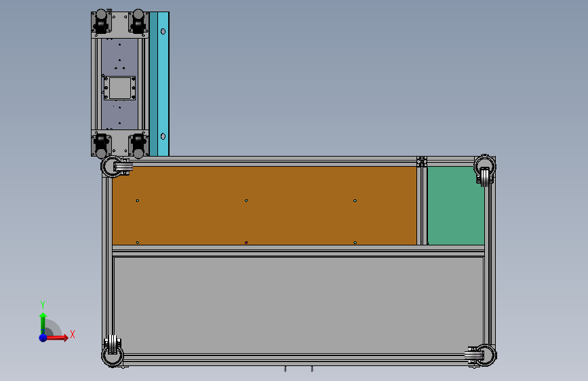Click the blue Z axis ball of the triad
The image size is (588, 381).
(x=43, y=338)
